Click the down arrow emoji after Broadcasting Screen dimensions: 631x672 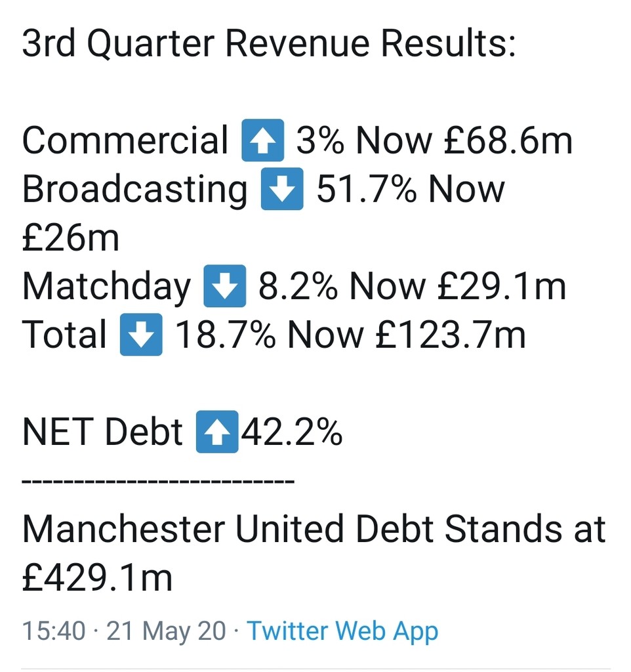point(282,189)
